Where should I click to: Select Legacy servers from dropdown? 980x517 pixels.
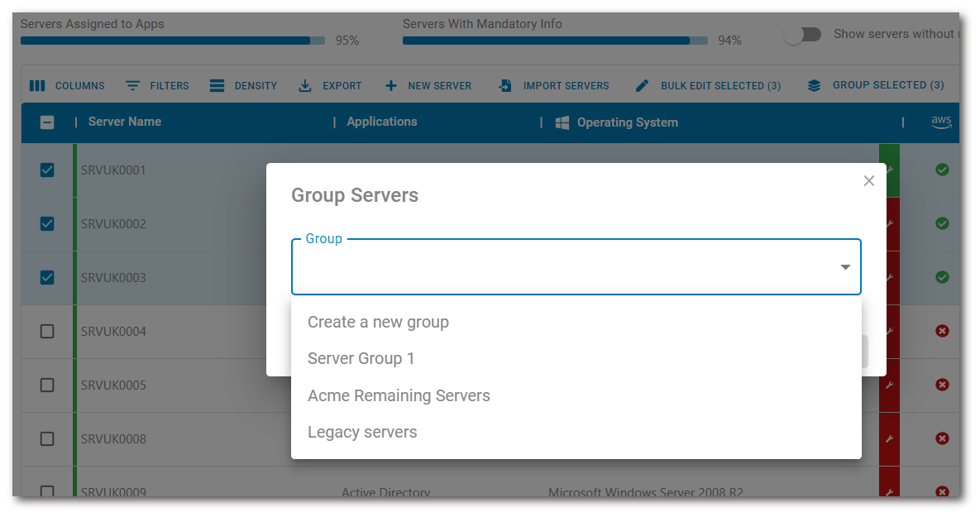click(362, 432)
